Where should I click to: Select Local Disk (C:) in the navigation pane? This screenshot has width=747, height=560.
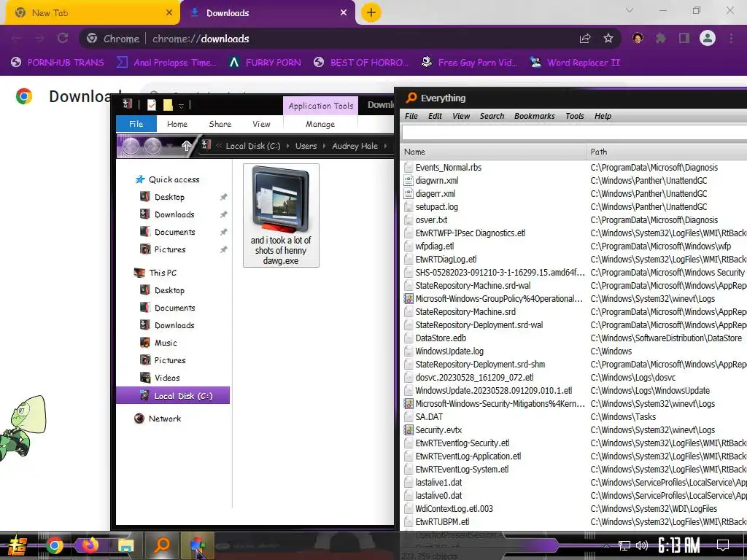click(173, 396)
